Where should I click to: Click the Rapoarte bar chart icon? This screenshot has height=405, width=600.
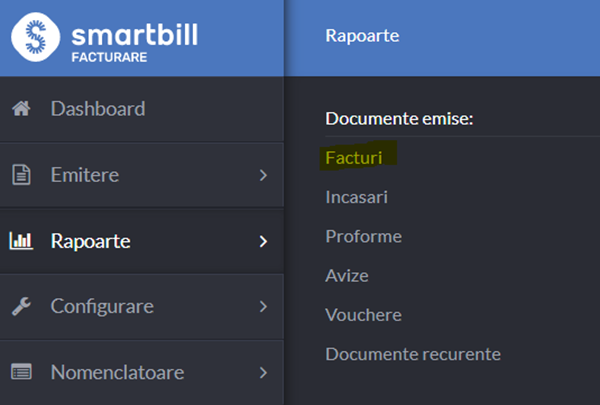[21, 241]
